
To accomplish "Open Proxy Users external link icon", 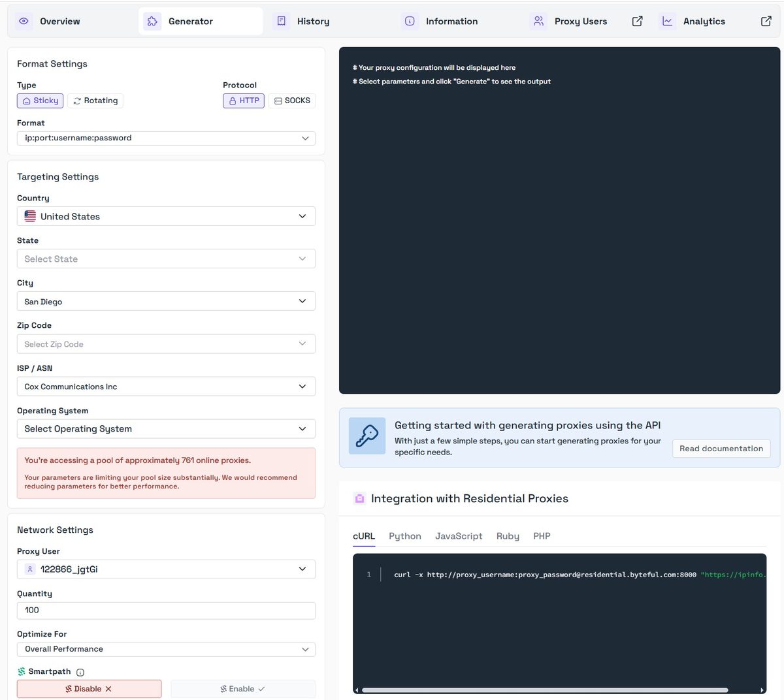I will point(637,21).
